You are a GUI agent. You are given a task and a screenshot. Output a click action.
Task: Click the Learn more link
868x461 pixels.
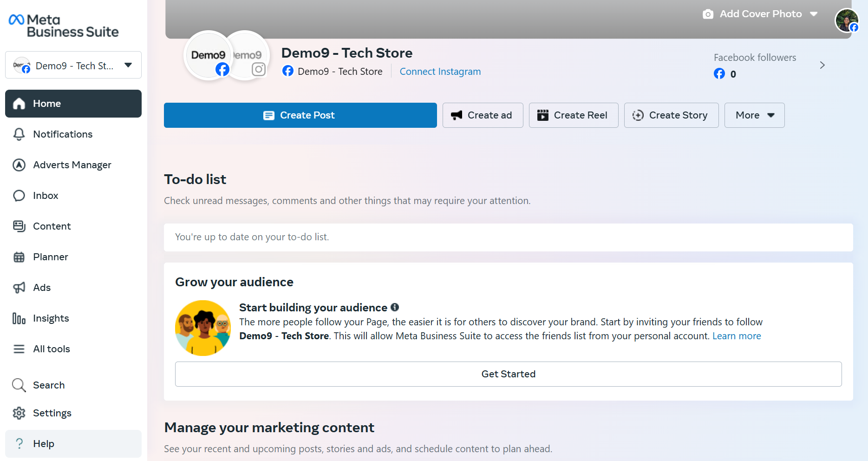tap(737, 336)
